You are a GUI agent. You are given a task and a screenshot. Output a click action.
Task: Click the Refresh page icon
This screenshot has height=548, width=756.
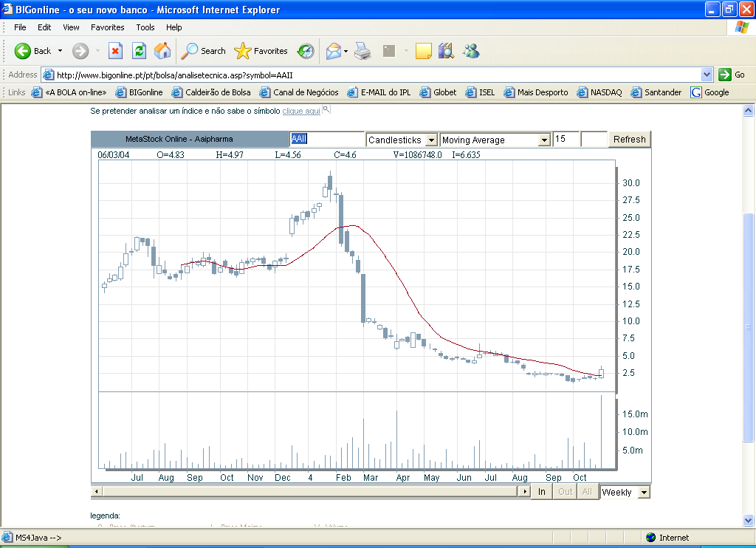137,50
